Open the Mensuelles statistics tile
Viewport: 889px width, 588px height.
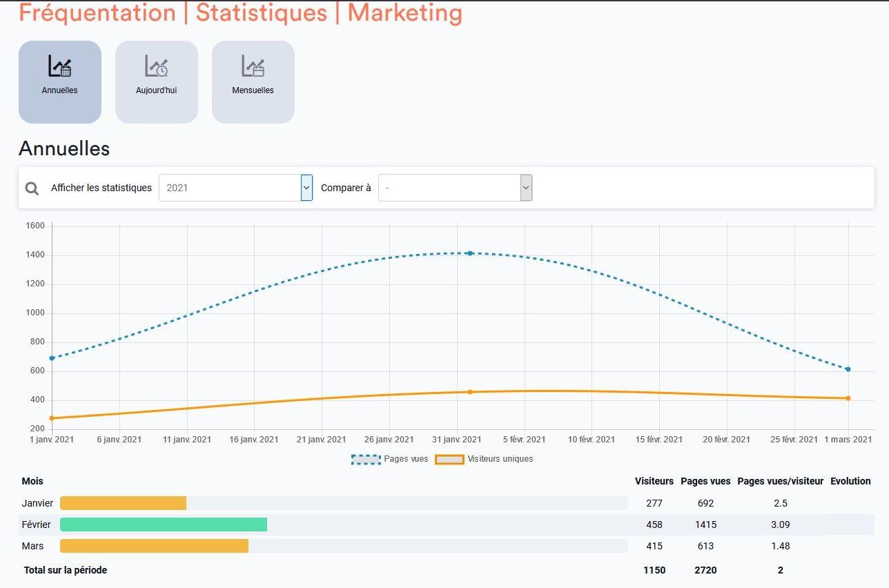[253, 82]
